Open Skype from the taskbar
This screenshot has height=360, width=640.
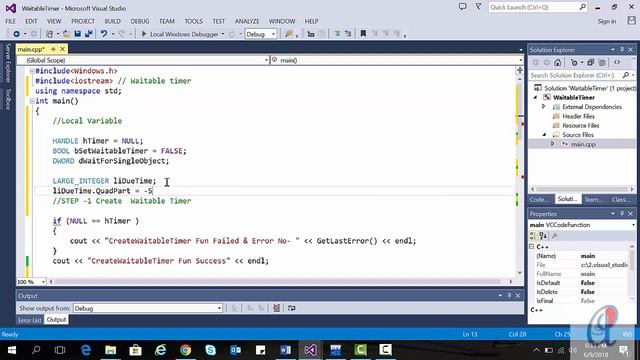210,350
